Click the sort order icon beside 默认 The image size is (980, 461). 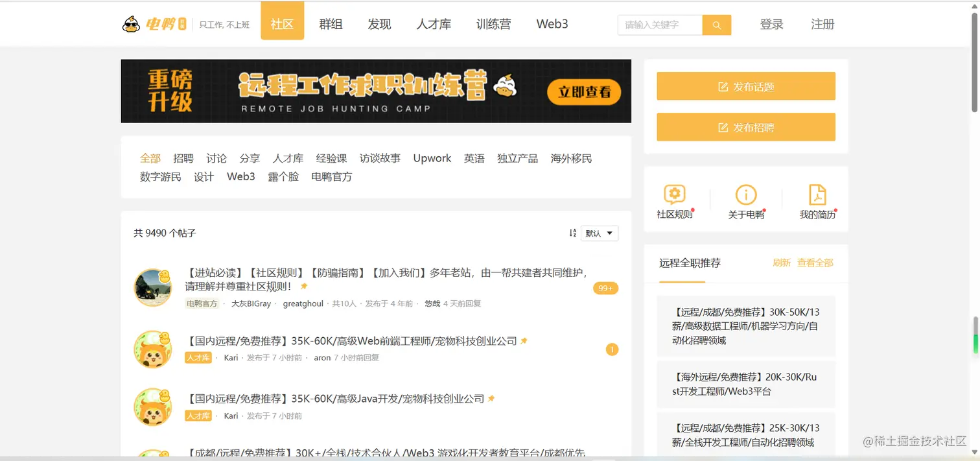point(573,233)
